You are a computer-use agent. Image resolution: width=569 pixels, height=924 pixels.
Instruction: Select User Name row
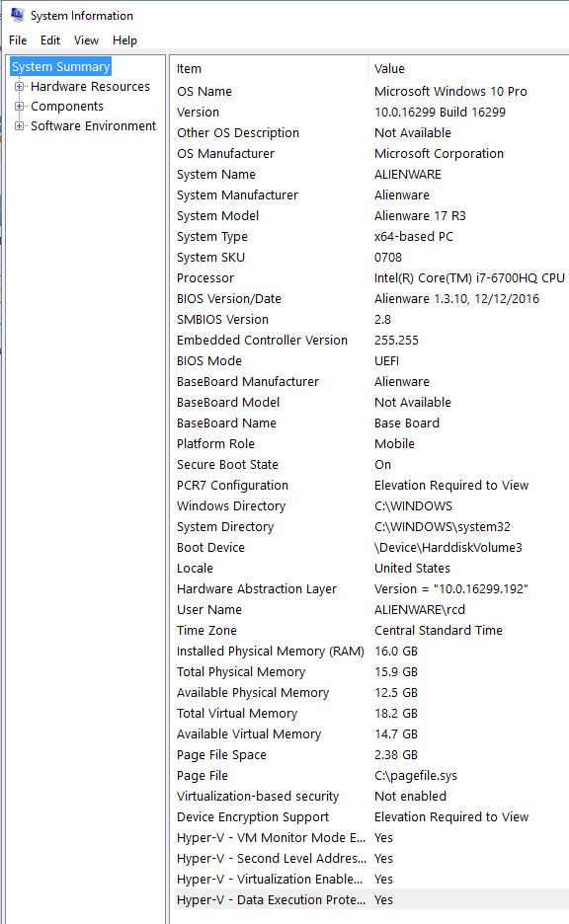[x=369, y=610]
